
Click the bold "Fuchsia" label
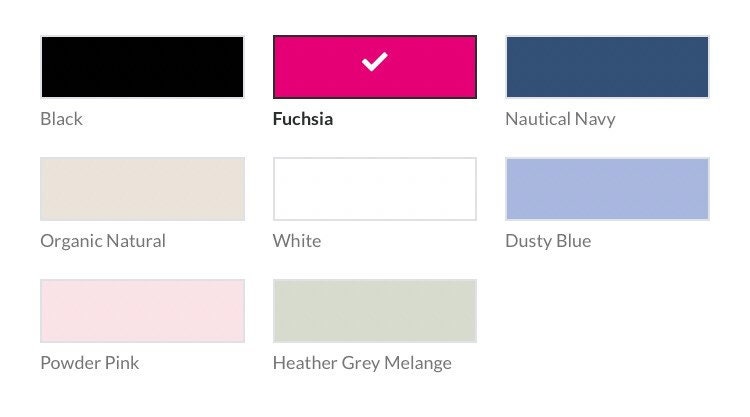tap(303, 119)
